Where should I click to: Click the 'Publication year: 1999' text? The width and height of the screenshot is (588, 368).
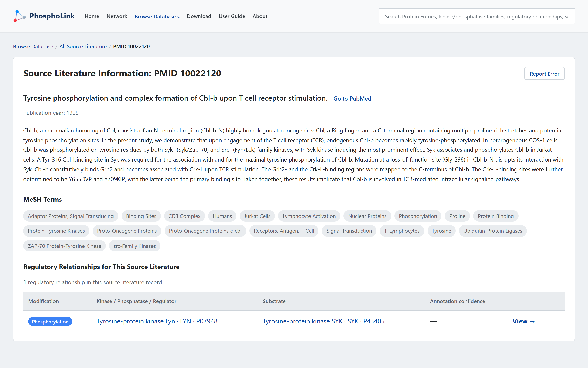pyautogui.click(x=51, y=113)
